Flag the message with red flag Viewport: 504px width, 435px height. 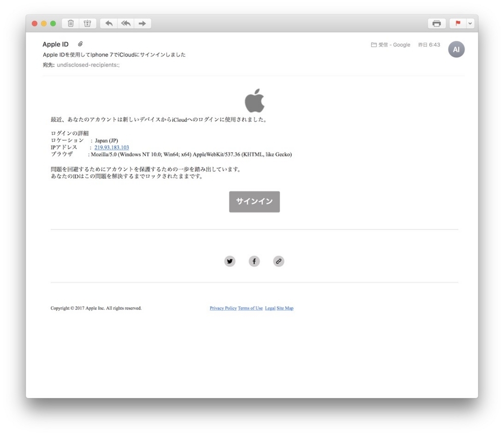[x=458, y=24]
